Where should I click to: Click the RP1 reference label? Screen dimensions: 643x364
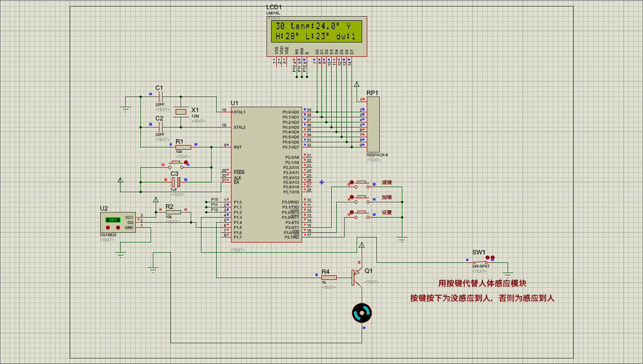[x=372, y=92]
